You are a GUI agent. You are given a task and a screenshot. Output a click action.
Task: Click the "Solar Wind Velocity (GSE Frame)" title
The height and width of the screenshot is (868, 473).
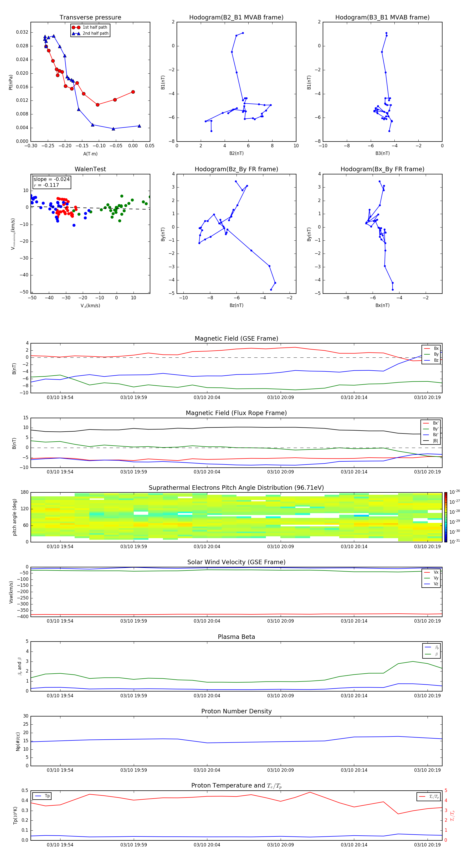pyautogui.click(x=236, y=562)
